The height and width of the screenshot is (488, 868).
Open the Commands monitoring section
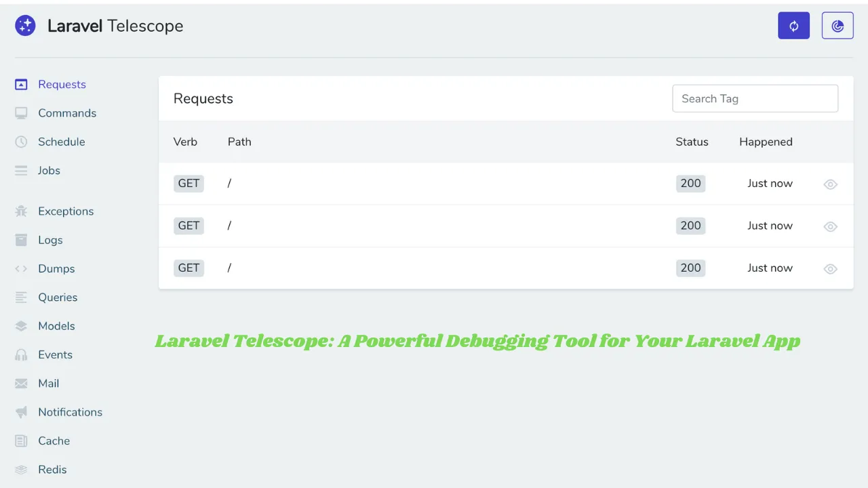point(66,113)
